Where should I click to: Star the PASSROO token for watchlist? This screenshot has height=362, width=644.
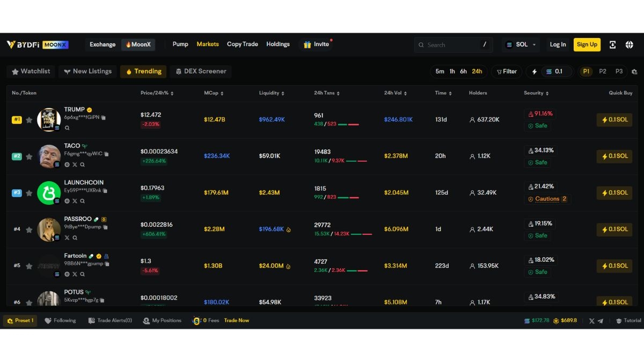[29, 230]
